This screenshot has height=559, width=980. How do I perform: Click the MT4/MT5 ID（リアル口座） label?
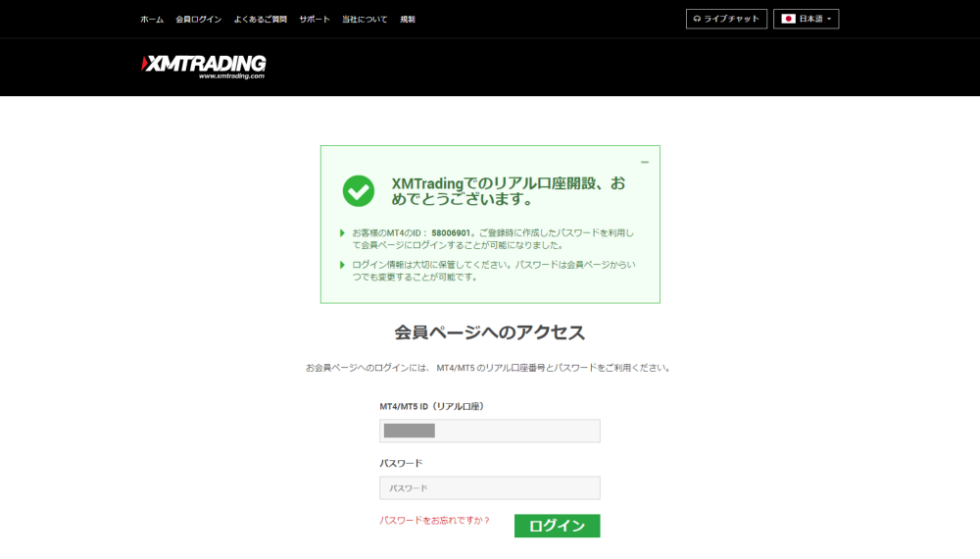pyautogui.click(x=432, y=406)
